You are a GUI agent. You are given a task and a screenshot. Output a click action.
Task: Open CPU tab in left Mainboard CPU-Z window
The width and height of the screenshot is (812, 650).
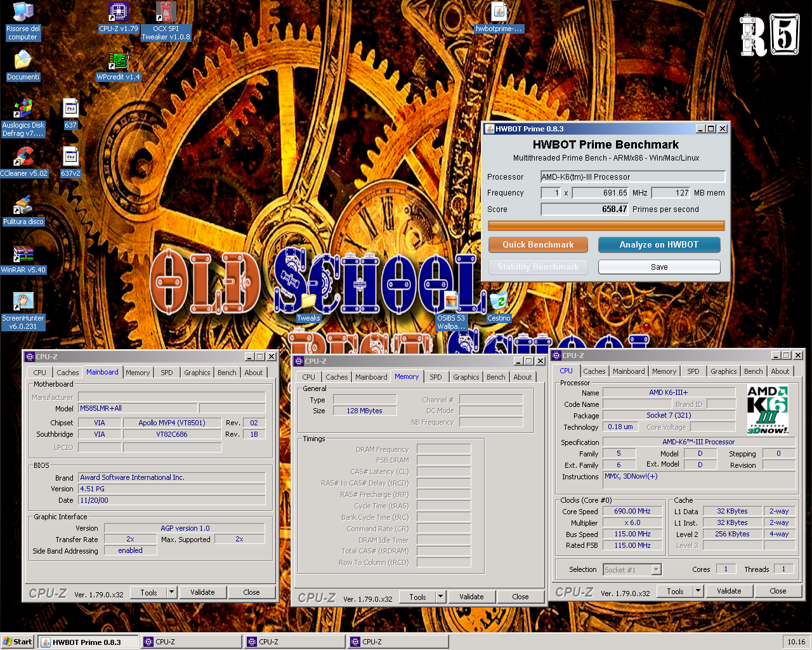40,373
